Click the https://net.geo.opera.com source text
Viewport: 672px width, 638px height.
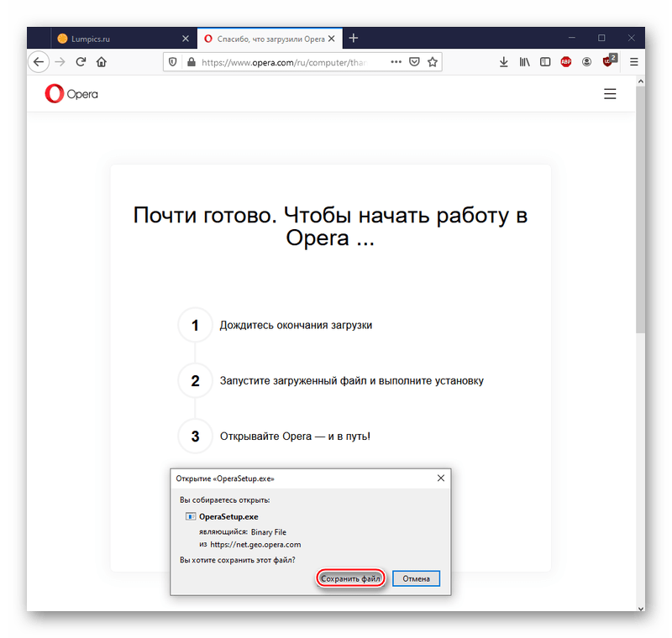(x=255, y=545)
